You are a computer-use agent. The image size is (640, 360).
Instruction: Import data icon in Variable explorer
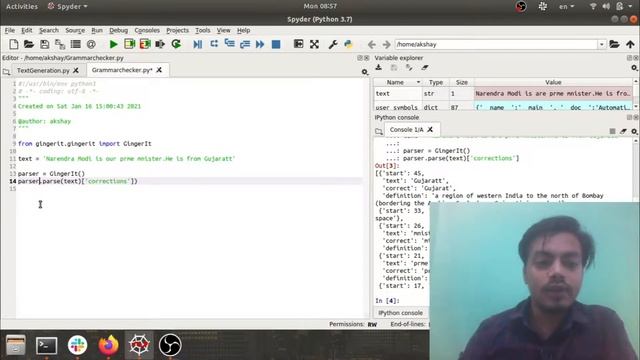click(x=378, y=68)
